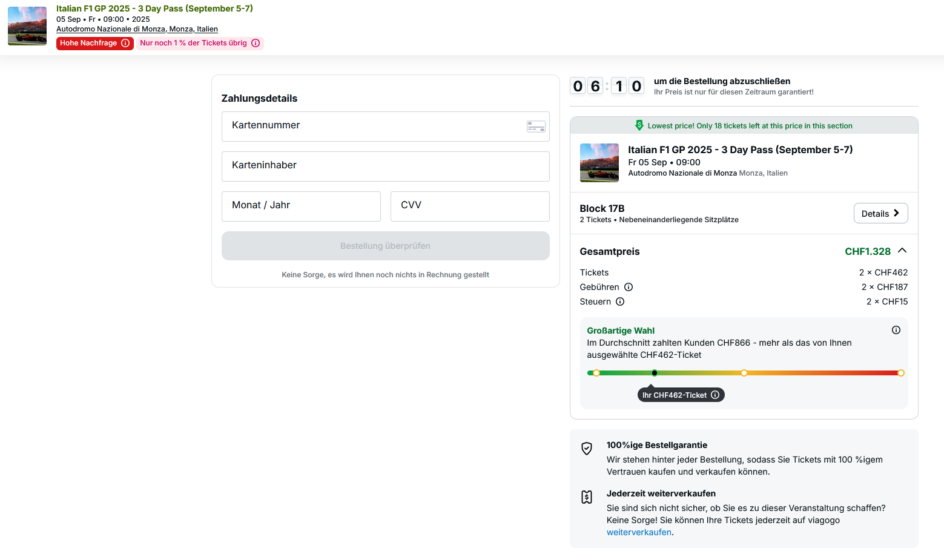The width and height of the screenshot is (944, 560).
Task: Select the Monat / Jahr field
Action: 301,206
